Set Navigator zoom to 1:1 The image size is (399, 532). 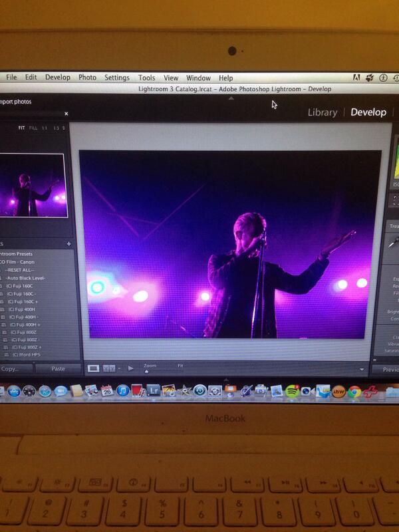45,128
